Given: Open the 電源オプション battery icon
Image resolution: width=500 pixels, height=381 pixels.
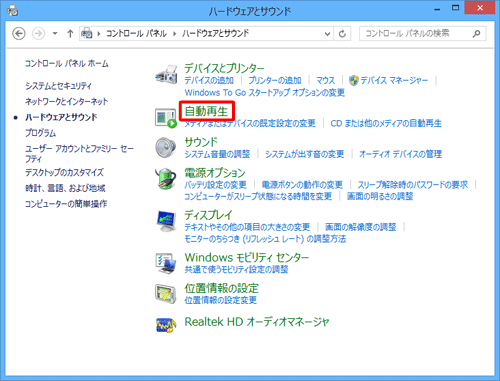Looking at the screenshot, I should click(166, 178).
